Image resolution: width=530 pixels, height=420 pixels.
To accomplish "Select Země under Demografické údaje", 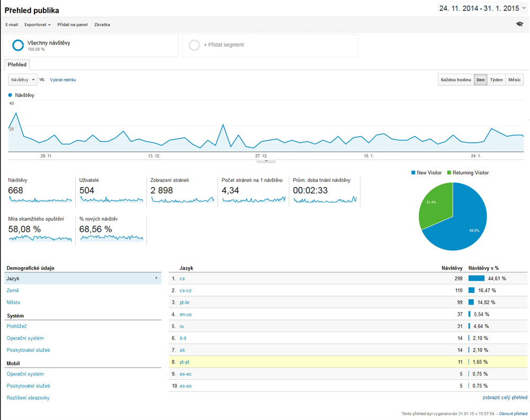I will (x=13, y=291).
